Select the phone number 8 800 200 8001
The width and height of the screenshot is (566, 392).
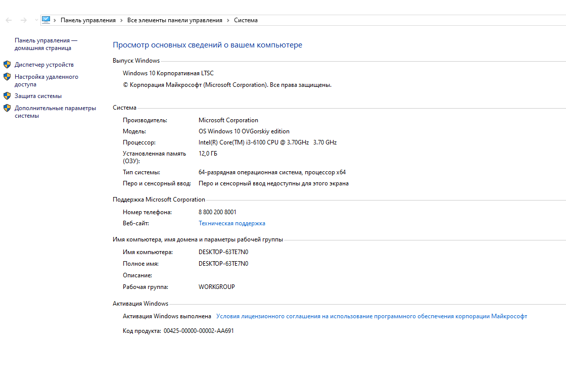point(217,212)
